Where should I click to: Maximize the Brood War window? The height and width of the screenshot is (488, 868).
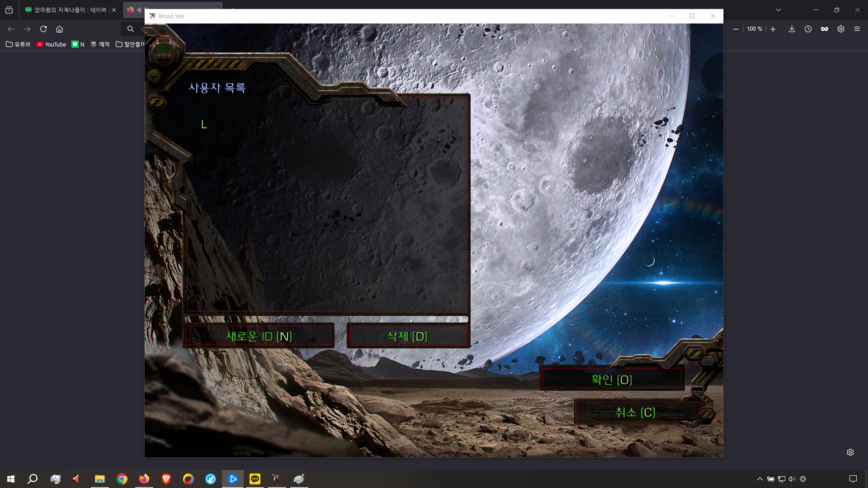click(692, 16)
